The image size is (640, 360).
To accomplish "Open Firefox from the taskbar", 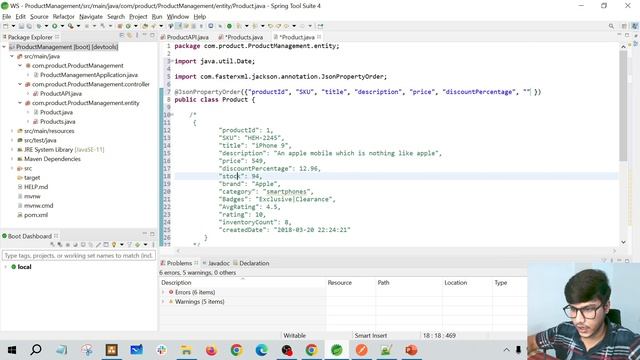I will pos(211,350).
